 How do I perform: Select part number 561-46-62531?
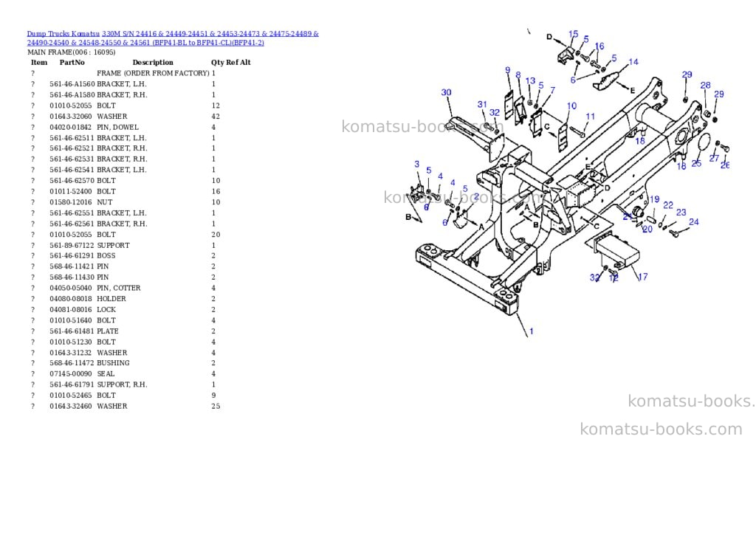72,159
